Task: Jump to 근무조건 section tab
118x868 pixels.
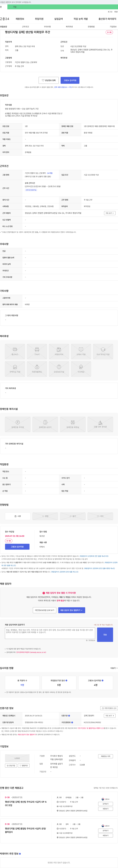Action: pyautogui.click(x=25, y=27)
